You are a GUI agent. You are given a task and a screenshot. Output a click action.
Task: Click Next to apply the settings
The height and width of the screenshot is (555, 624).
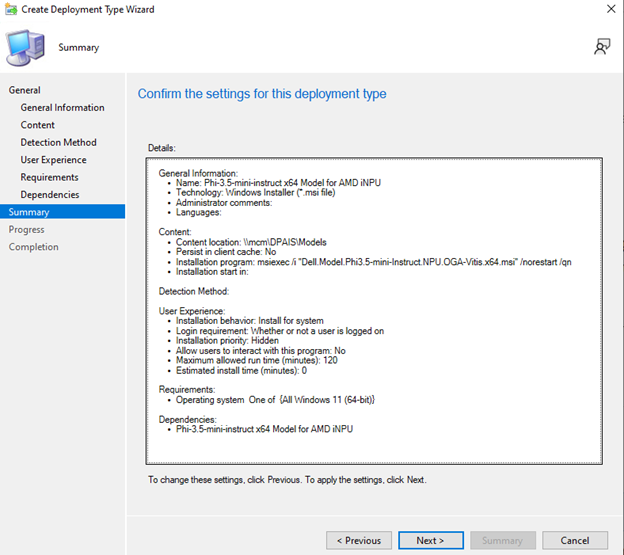point(430,540)
